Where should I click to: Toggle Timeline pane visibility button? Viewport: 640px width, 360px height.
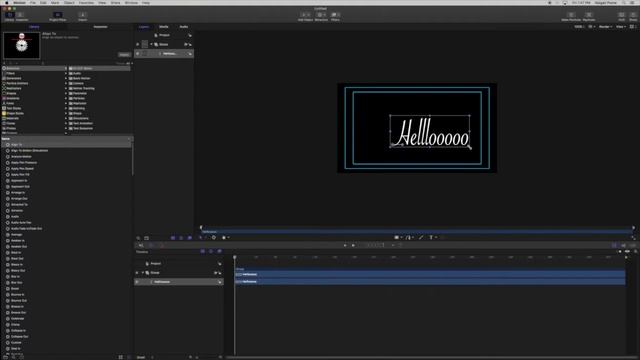tap(614, 245)
